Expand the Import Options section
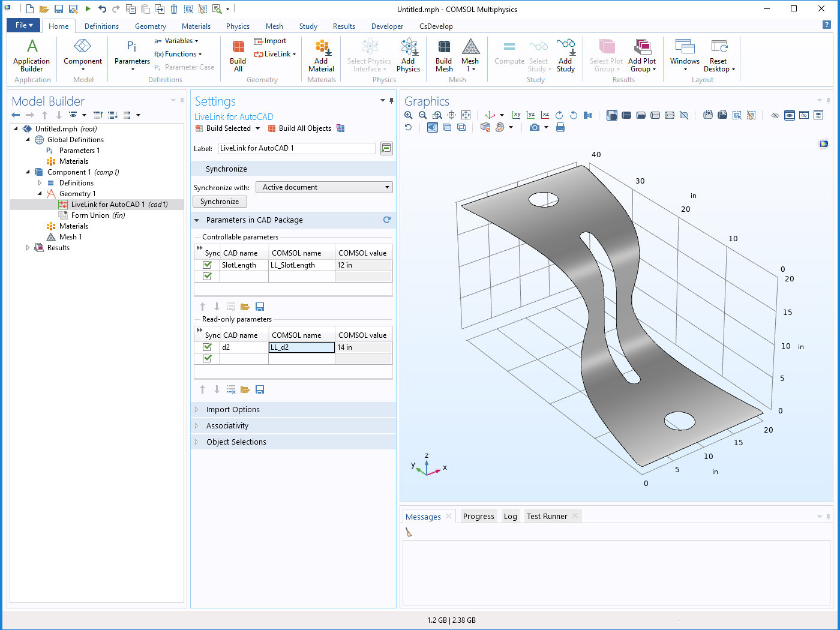The width and height of the screenshot is (840, 630). 233,410
